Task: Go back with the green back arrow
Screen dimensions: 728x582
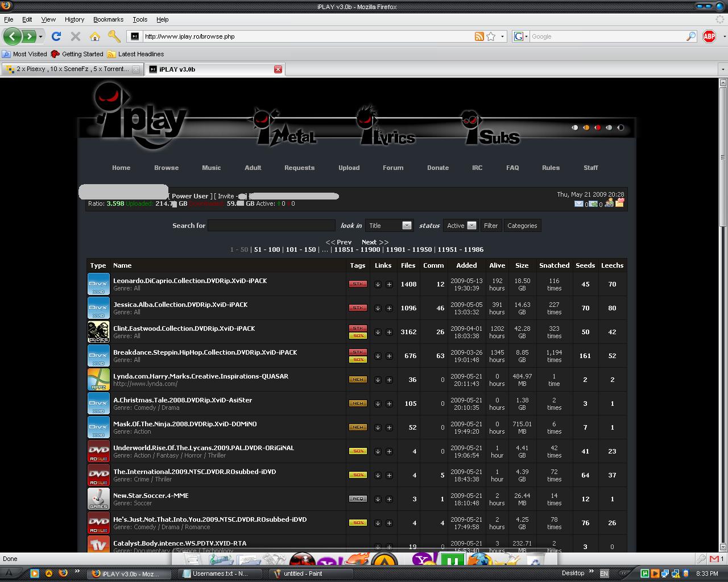Action: click(x=12, y=36)
